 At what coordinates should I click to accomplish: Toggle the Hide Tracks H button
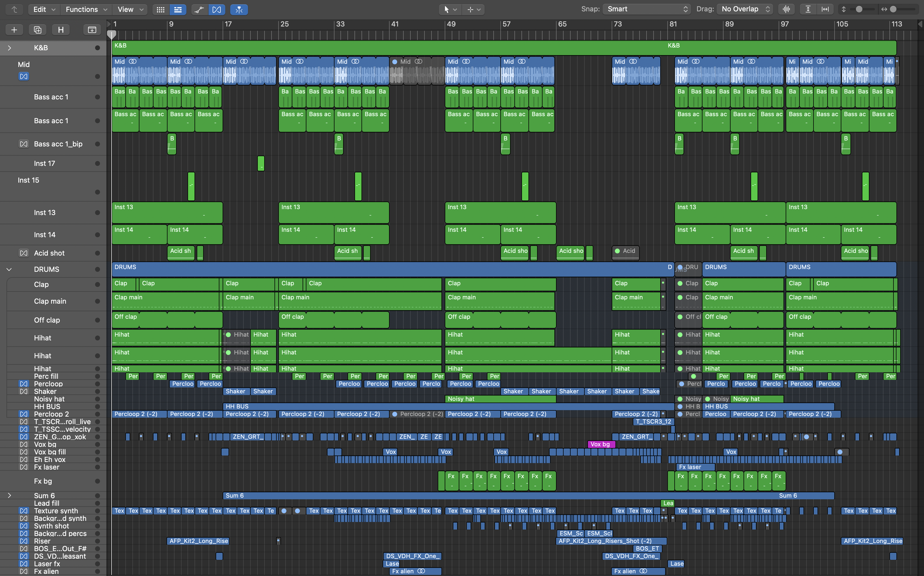[61, 30]
